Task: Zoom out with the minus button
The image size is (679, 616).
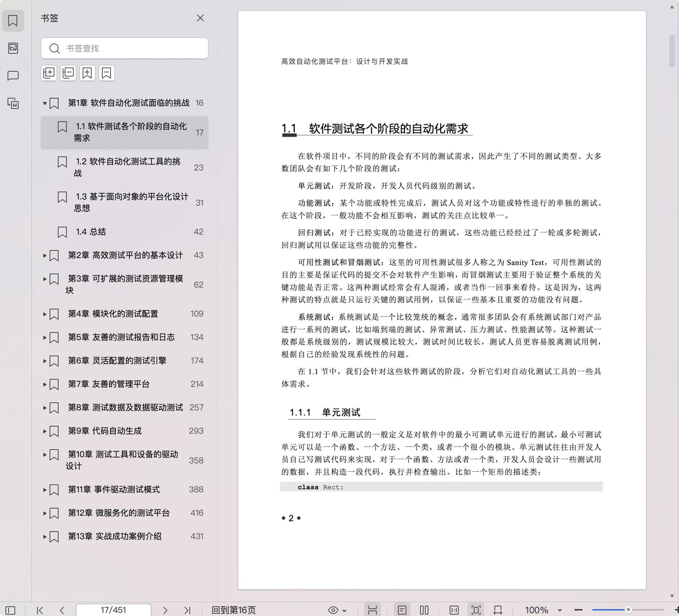Action: pyautogui.click(x=578, y=610)
